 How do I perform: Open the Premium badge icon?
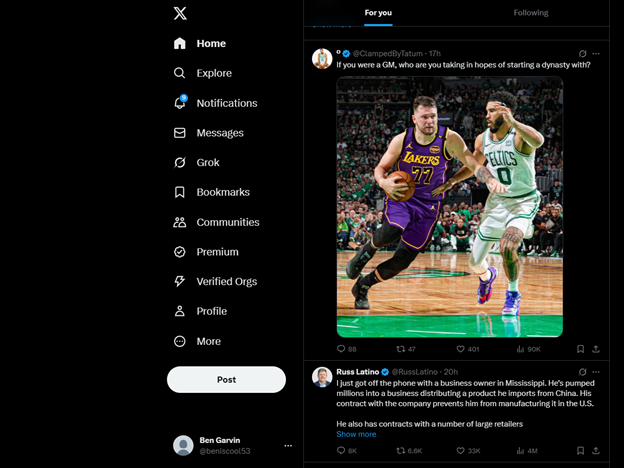coord(179,252)
